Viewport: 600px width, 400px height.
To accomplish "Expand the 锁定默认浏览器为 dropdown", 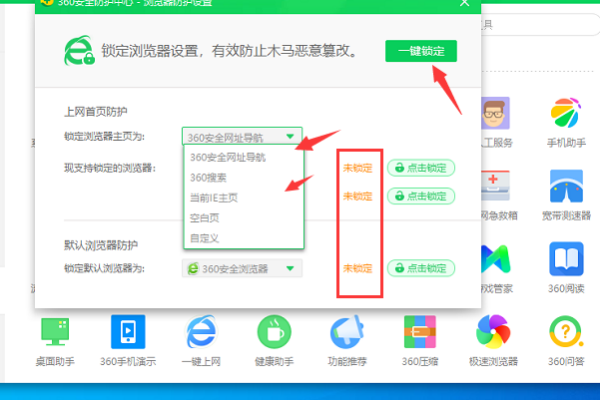I will [x=242, y=268].
